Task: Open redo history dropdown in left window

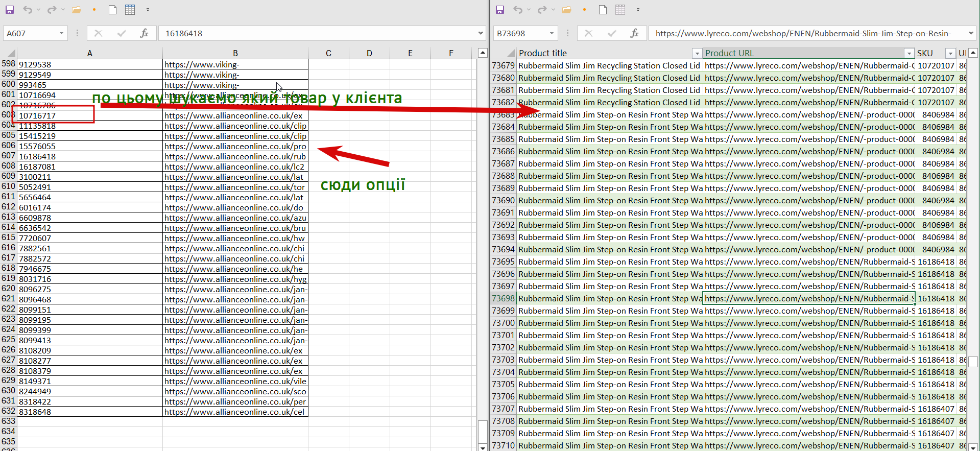Action: (63, 10)
